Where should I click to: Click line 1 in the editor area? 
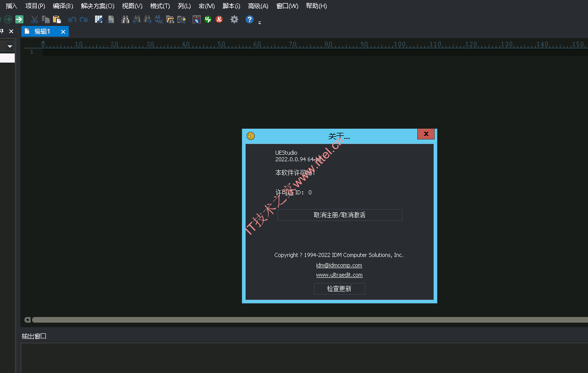(315, 52)
